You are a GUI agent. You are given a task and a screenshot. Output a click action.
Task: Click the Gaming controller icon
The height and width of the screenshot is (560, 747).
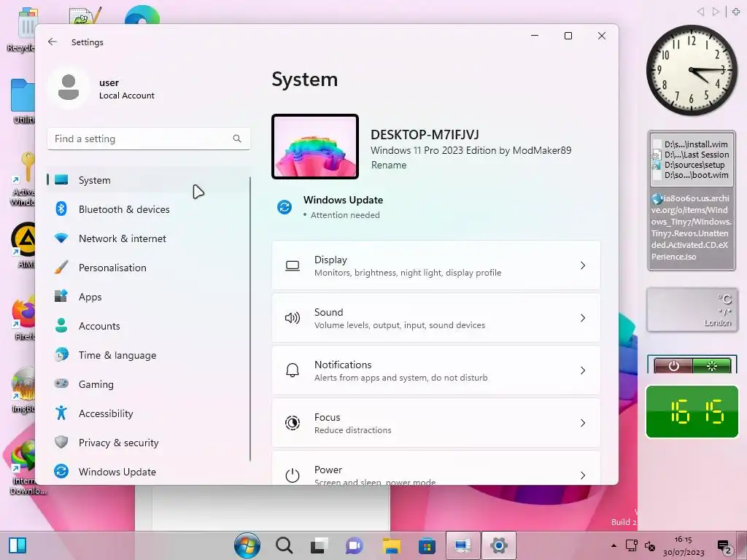pos(61,384)
